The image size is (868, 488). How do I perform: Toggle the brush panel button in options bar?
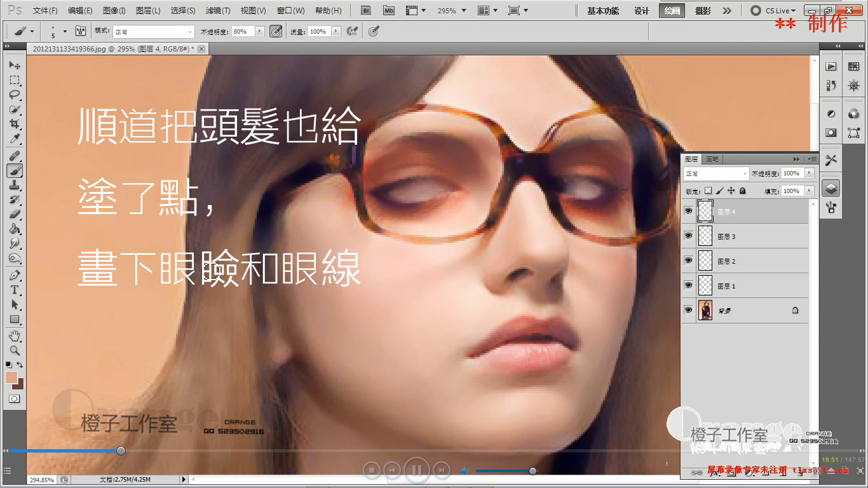tap(81, 31)
